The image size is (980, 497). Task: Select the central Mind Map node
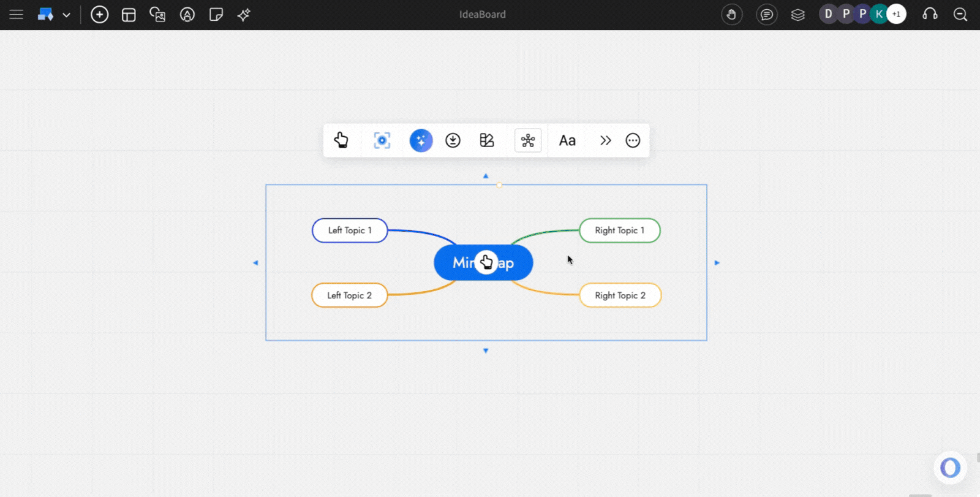[483, 263]
